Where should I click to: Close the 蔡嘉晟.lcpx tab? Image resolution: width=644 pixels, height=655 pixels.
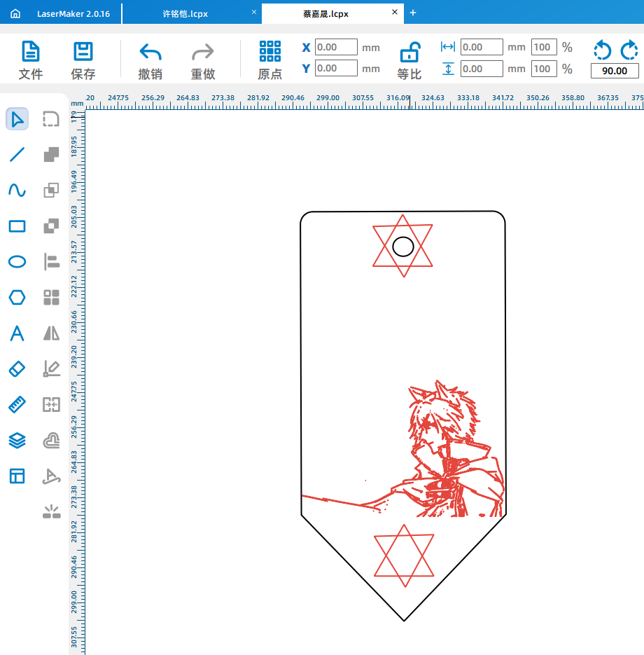point(395,13)
